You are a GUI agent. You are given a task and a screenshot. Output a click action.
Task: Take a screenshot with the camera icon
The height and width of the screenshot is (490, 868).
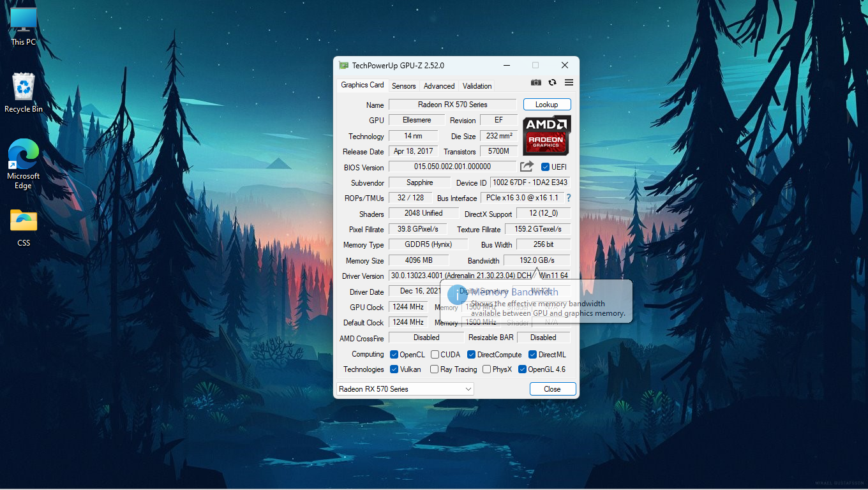click(536, 83)
